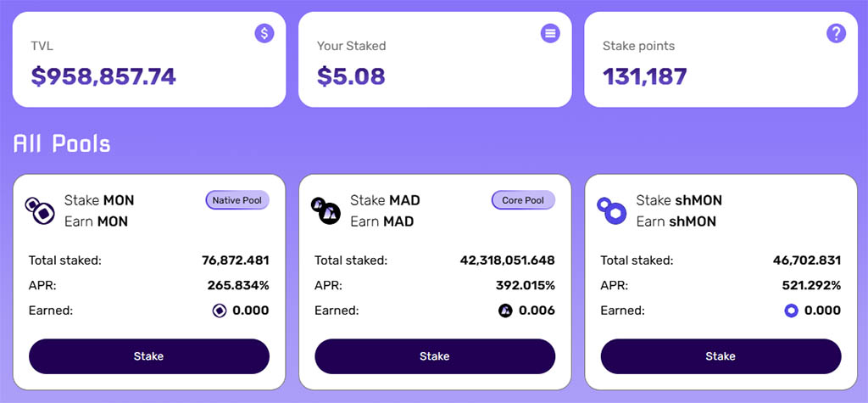Click the shMON pool token icon

(612, 210)
